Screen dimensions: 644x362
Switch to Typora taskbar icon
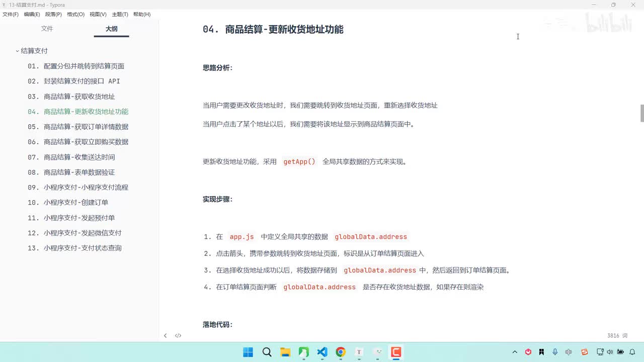(x=359, y=352)
